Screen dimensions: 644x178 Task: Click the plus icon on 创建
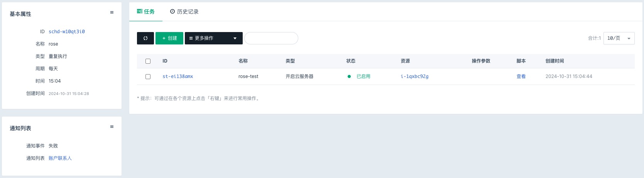(x=164, y=38)
